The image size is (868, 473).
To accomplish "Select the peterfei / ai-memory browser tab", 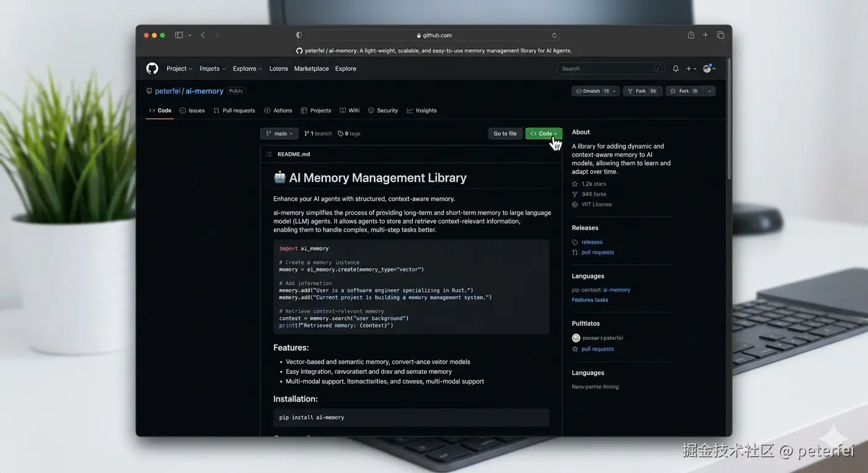I will click(x=434, y=51).
